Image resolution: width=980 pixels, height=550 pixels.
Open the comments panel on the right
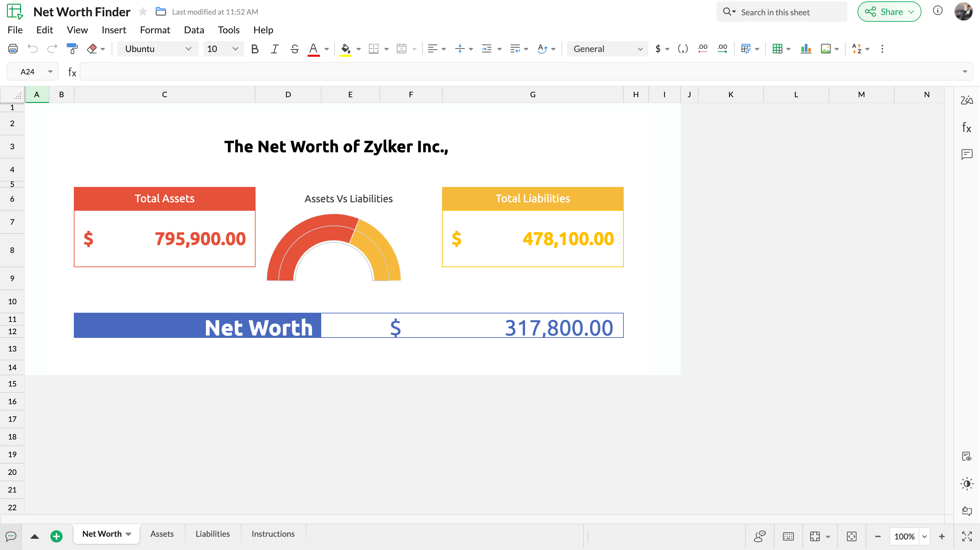click(967, 154)
